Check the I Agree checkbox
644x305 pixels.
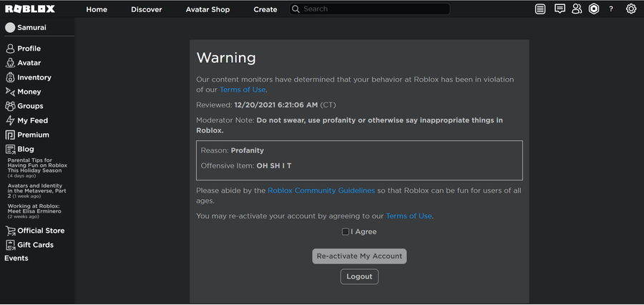[x=346, y=232]
